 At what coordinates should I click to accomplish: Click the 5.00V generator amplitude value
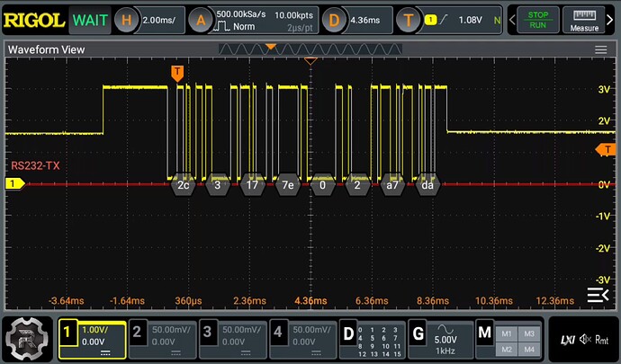(x=445, y=340)
